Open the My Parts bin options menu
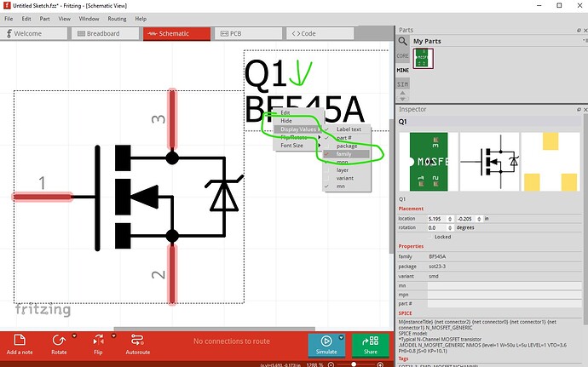Image resolution: width=588 pixels, height=367 pixels. pyautogui.click(x=585, y=41)
